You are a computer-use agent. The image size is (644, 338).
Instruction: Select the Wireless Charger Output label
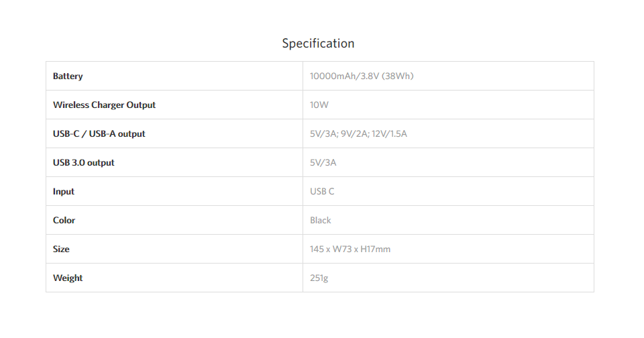point(105,105)
